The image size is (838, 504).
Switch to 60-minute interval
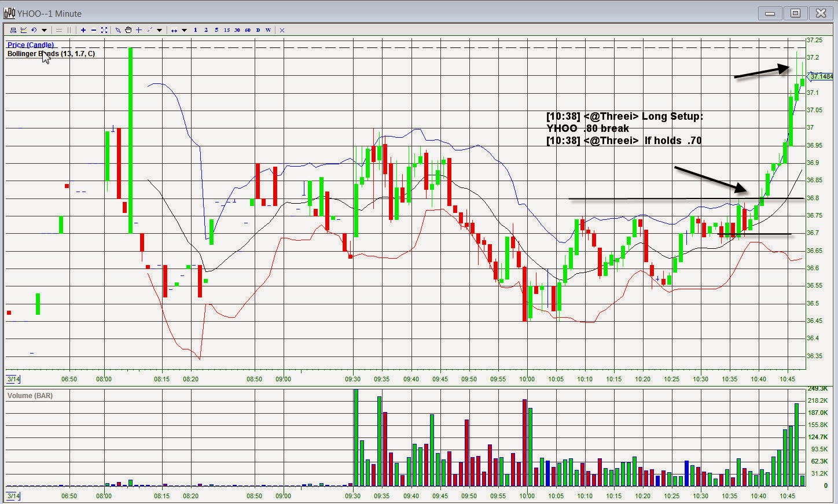(248, 30)
